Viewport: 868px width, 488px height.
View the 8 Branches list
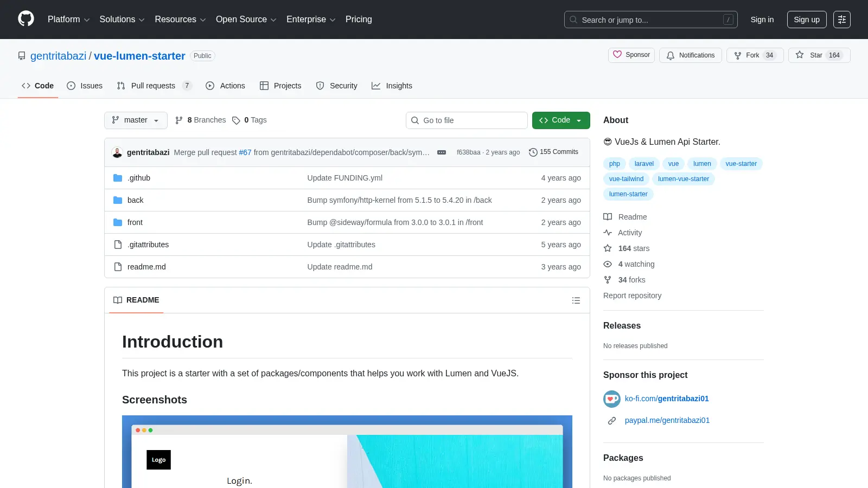pos(201,120)
